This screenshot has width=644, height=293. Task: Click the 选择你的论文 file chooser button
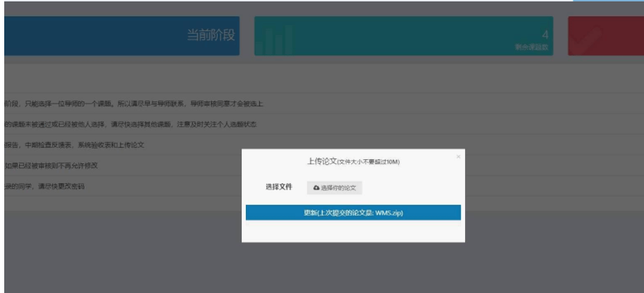point(334,188)
